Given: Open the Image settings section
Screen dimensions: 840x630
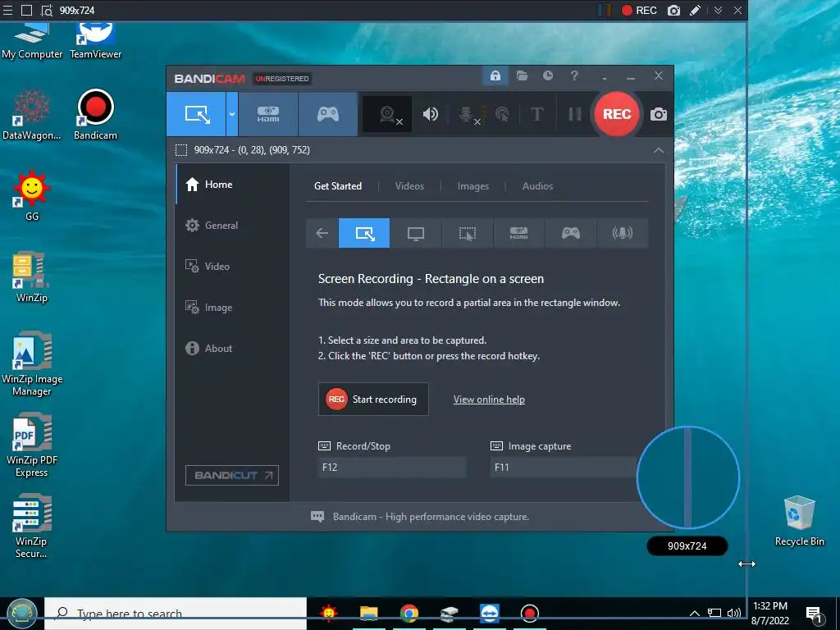Looking at the screenshot, I should [x=232, y=308].
